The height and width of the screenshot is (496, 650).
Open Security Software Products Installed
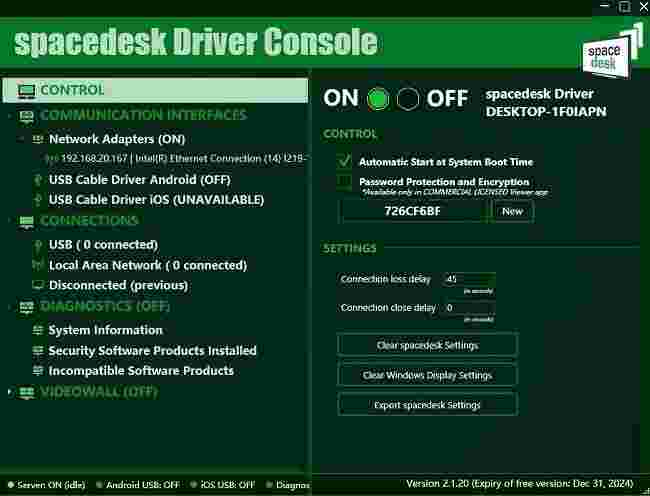[x=152, y=351]
